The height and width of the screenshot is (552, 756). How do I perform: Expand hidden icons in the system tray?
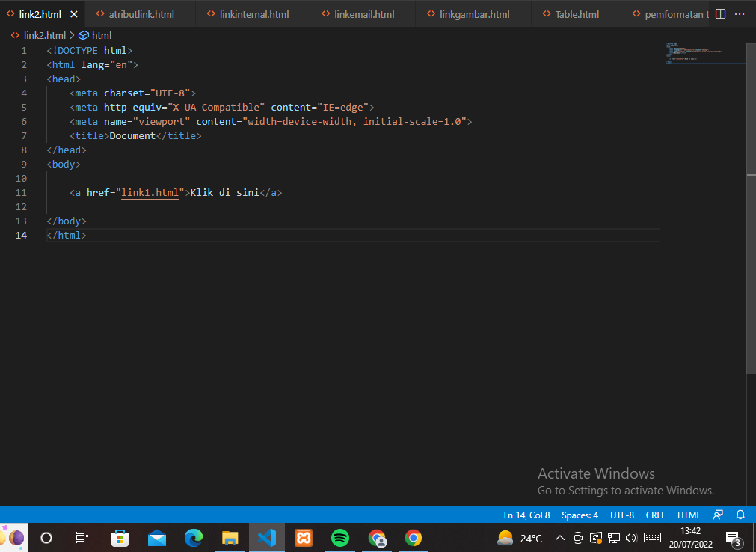tap(559, 538)
